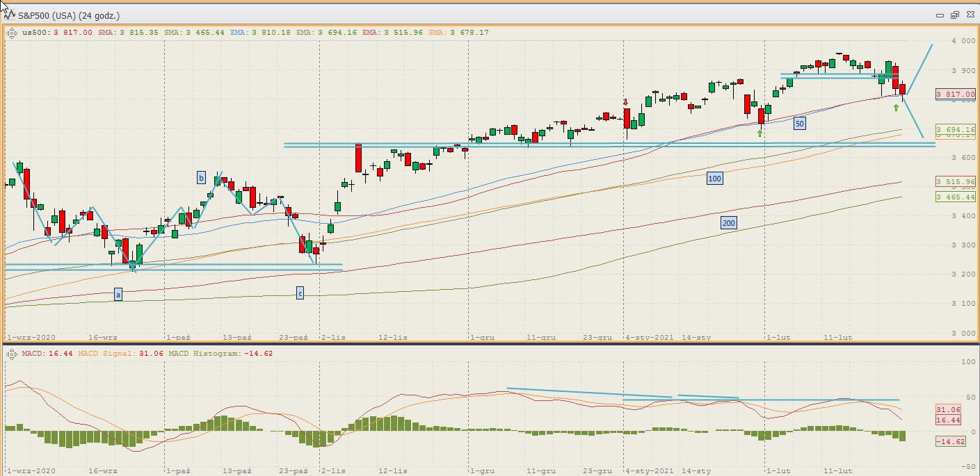Select the green up arrow above the 1-lut date
The image size is (980, 476).
(760, 133)
